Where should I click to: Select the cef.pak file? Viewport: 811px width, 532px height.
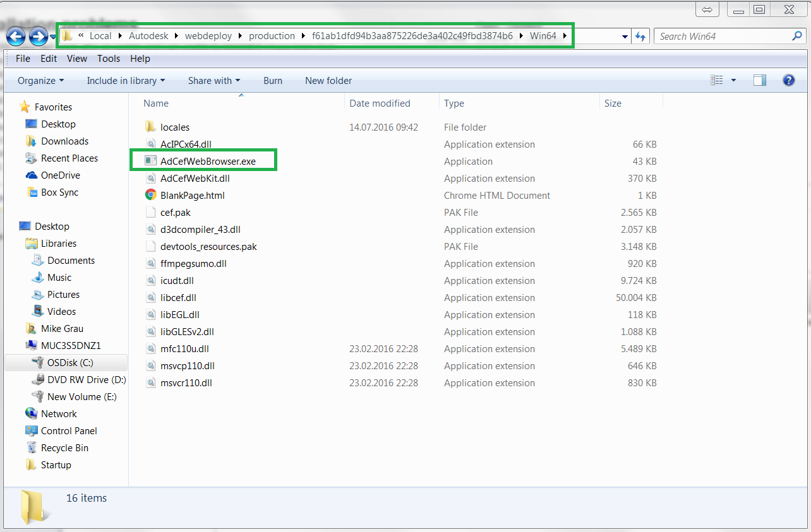174,212
